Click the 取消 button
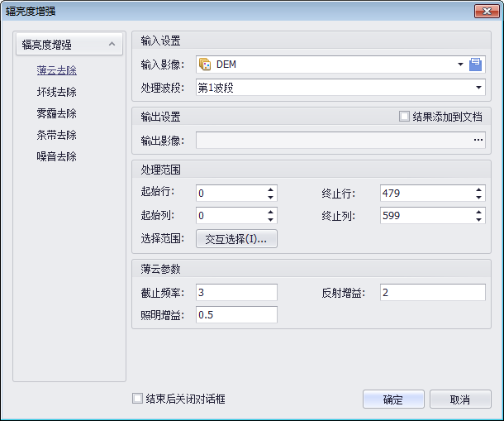 coord(460,399)
